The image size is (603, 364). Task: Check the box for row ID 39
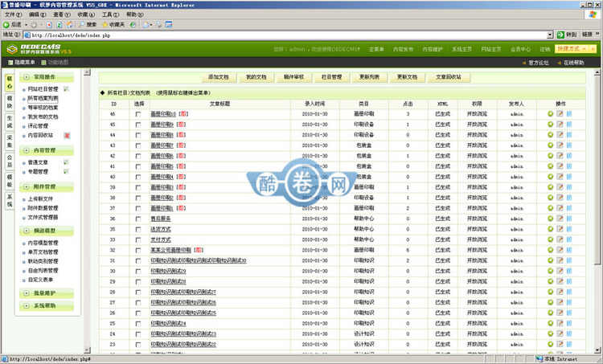pyautogui.click(x=138, y=187)
